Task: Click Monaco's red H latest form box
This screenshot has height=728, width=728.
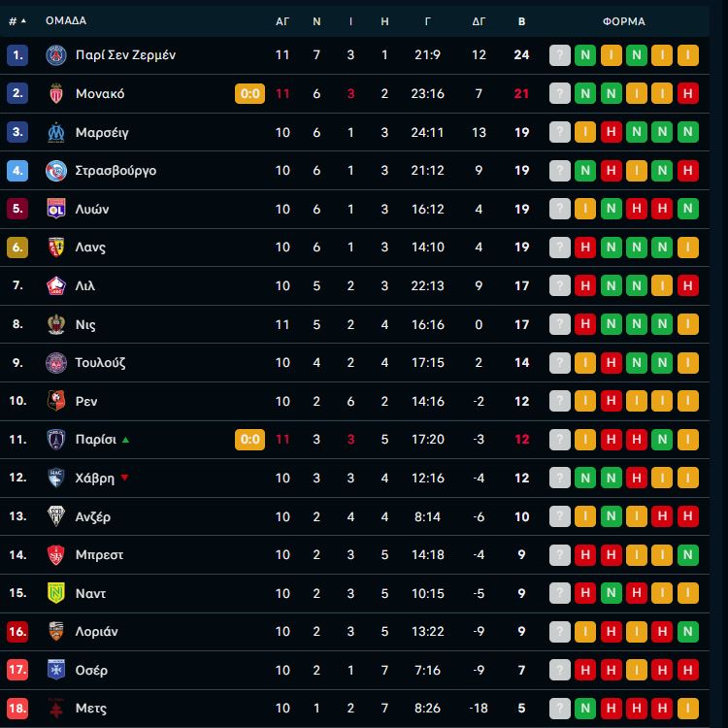Action: click(687, 94)
